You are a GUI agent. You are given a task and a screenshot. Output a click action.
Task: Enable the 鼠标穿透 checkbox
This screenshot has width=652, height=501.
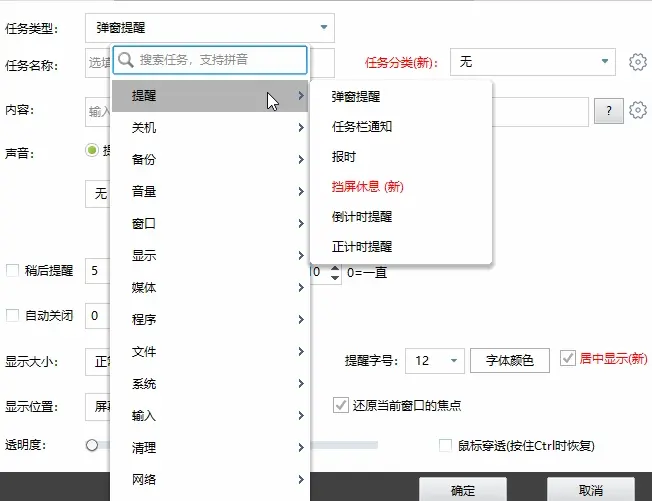click(x=445, y=446)
